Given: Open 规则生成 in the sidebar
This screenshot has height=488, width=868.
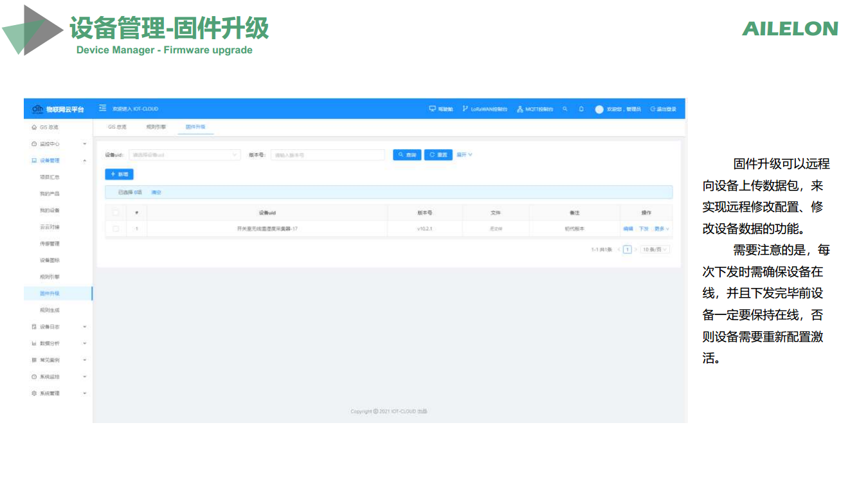Looking at the screenshot, I should point(50,310).
